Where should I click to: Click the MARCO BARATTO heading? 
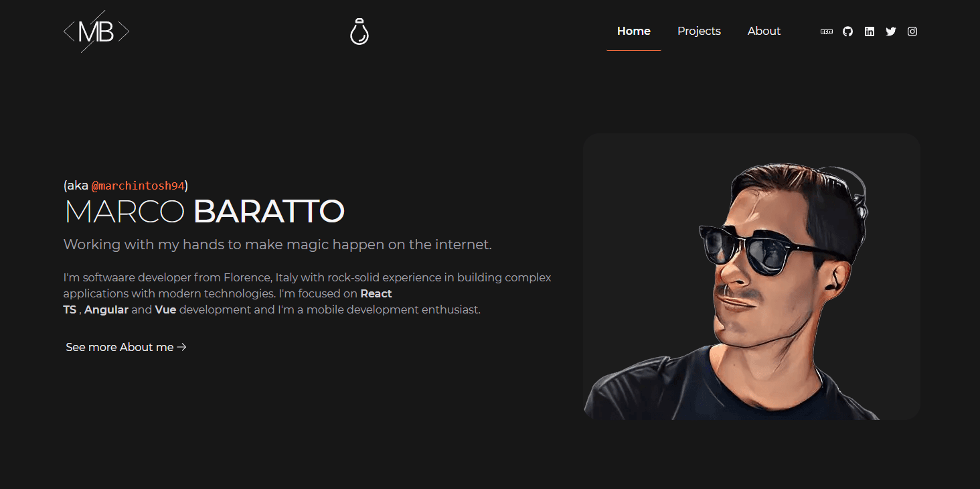[x=204, y=212]
